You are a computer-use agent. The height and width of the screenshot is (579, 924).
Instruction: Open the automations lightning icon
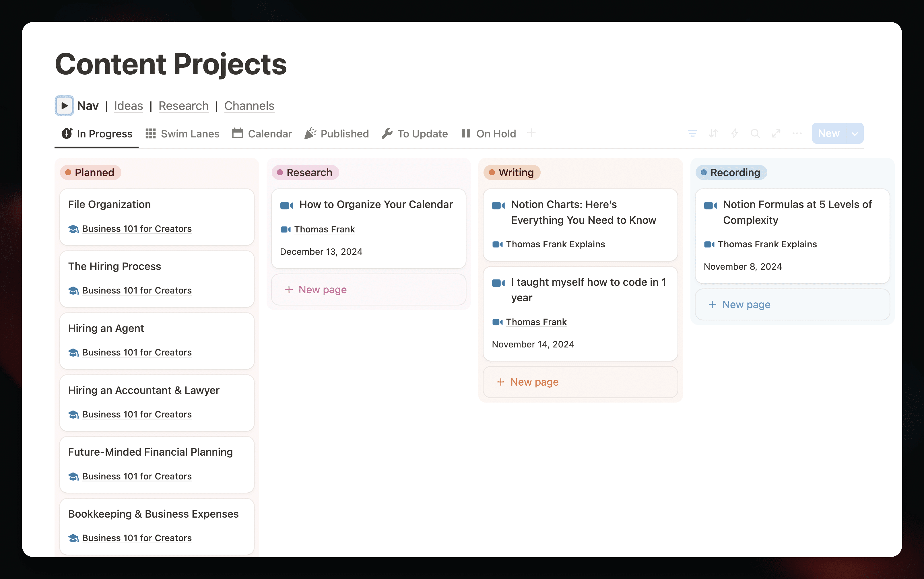pyautogui.click(x=734, y=133)
